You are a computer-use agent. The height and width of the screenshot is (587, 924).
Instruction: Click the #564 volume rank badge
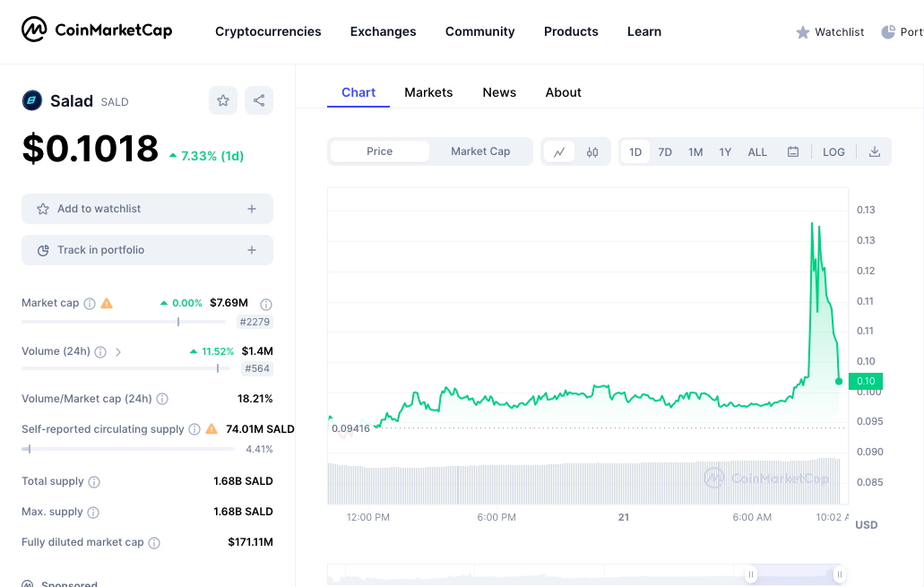[x=257, y=368]
